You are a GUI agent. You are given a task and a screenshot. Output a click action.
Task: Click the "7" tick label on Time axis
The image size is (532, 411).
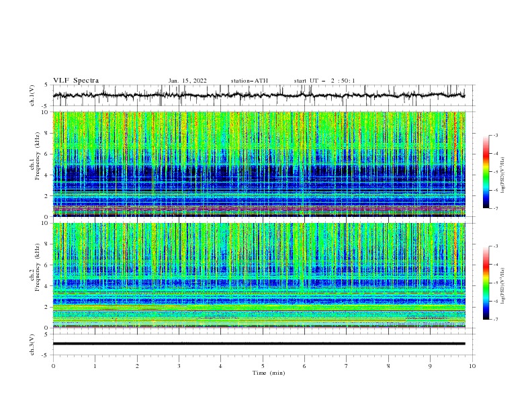coord(347,366)
